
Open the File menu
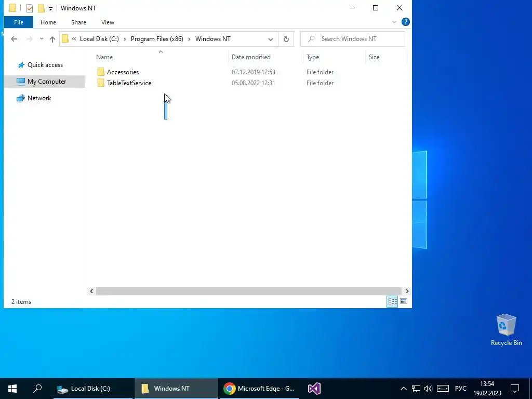click(19, 22)
